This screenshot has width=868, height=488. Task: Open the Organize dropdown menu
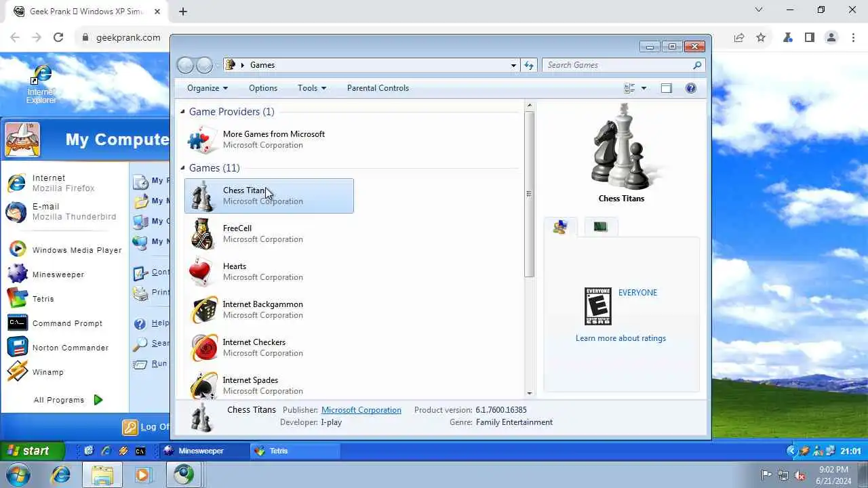tap(208, 88)
